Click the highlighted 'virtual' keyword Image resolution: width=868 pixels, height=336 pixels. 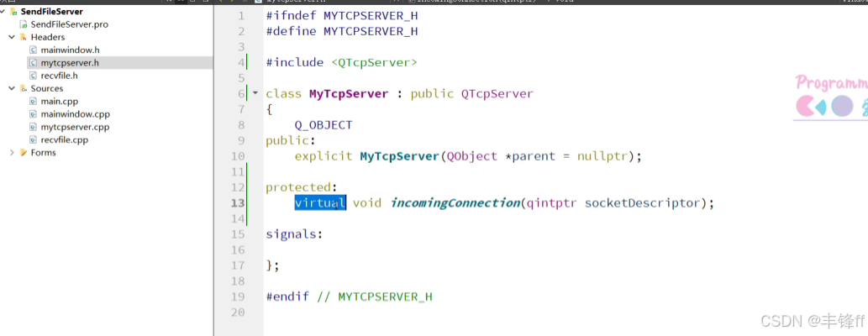coord(320,203)
